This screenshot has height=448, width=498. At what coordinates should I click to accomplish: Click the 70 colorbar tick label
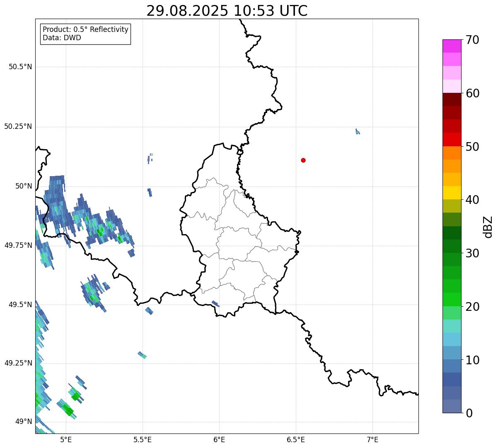tap(472, 40)
